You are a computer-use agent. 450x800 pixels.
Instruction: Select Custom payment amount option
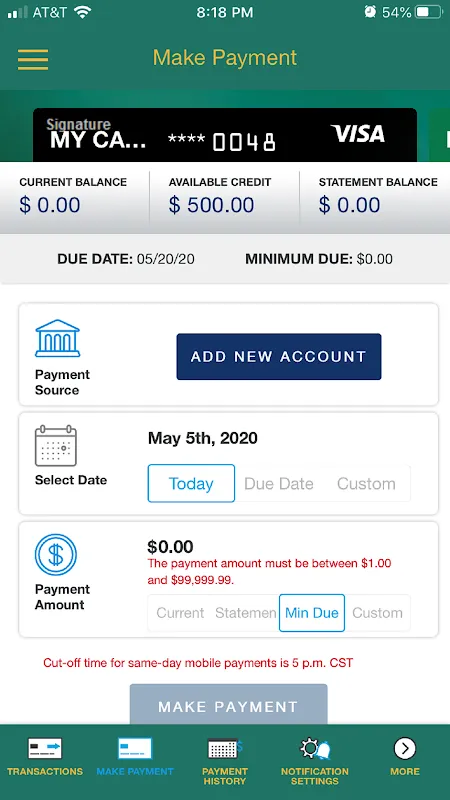click(x=378, y=613)
